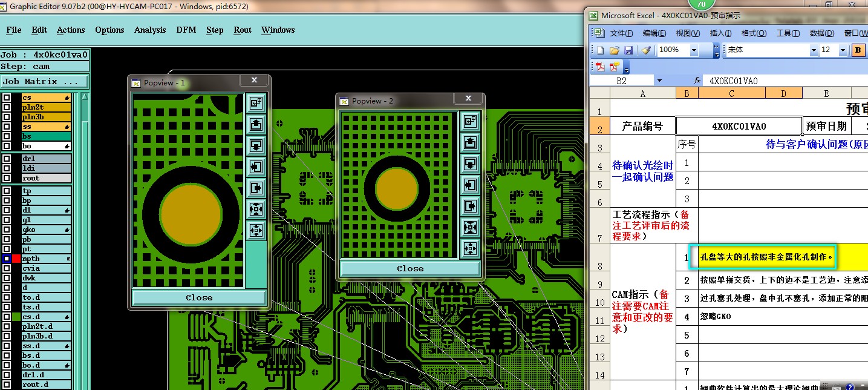
Task: Toggle the checkbox for layer ss
Action: tap(7, 127)
